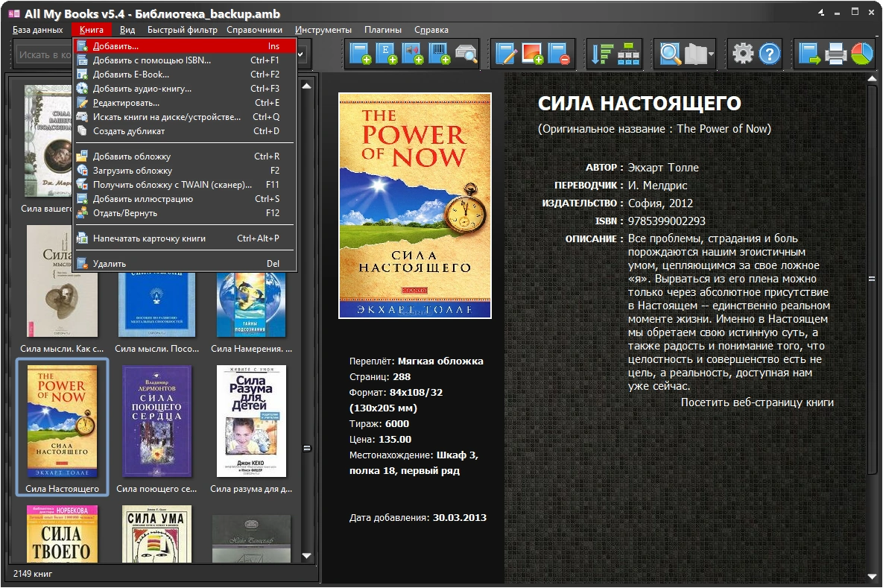Choose Получить обложку с TWAIN (сканер) entry

click(185, 184)
